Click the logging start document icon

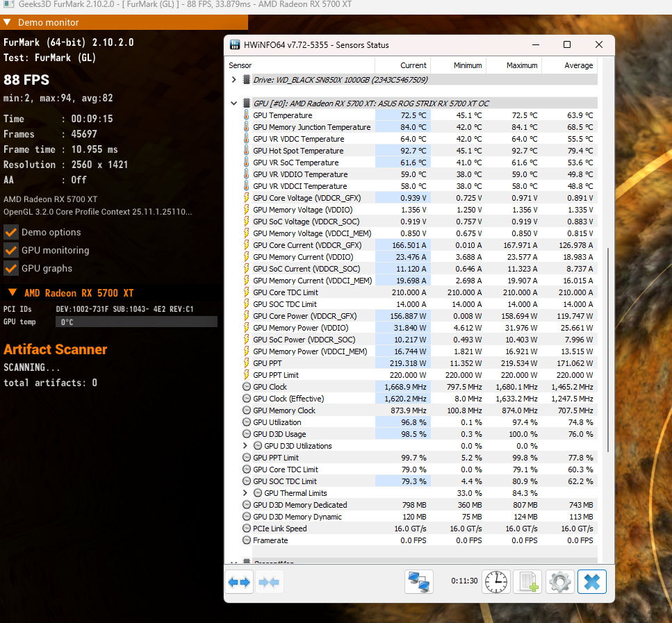pos(527,582)
